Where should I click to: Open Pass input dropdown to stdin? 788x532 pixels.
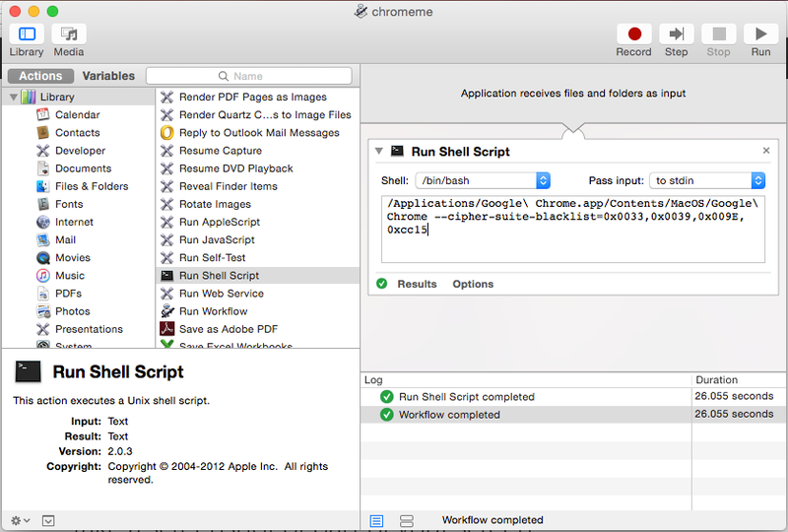pyautogui.click(x=707, y=180)
